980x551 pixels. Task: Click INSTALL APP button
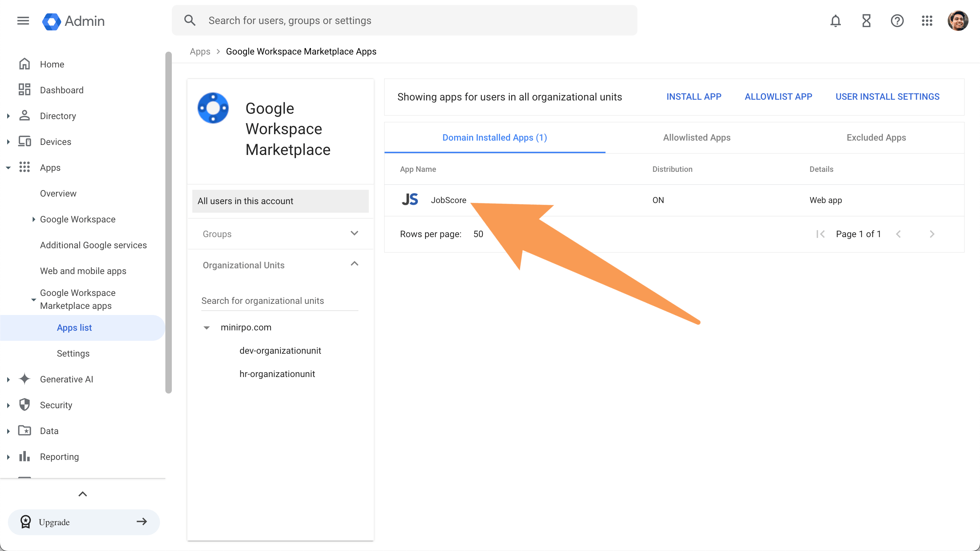point(693,96)
